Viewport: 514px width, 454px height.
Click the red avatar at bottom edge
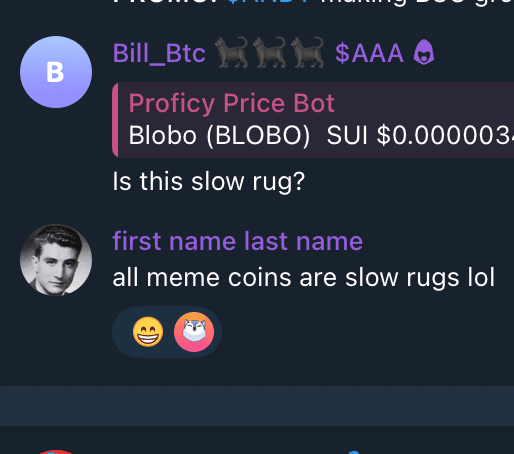(56, 452)
